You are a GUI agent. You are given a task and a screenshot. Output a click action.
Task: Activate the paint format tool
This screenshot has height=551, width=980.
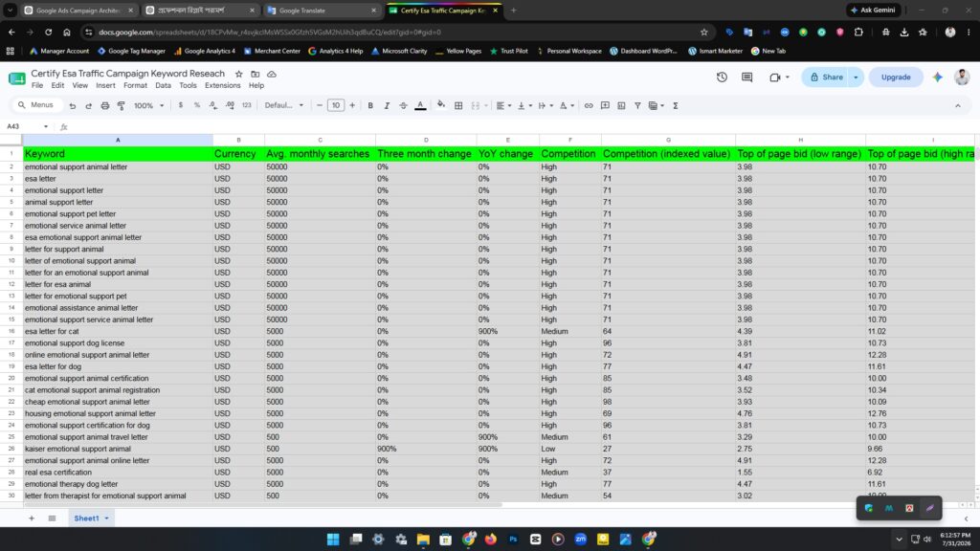(122, 105)
